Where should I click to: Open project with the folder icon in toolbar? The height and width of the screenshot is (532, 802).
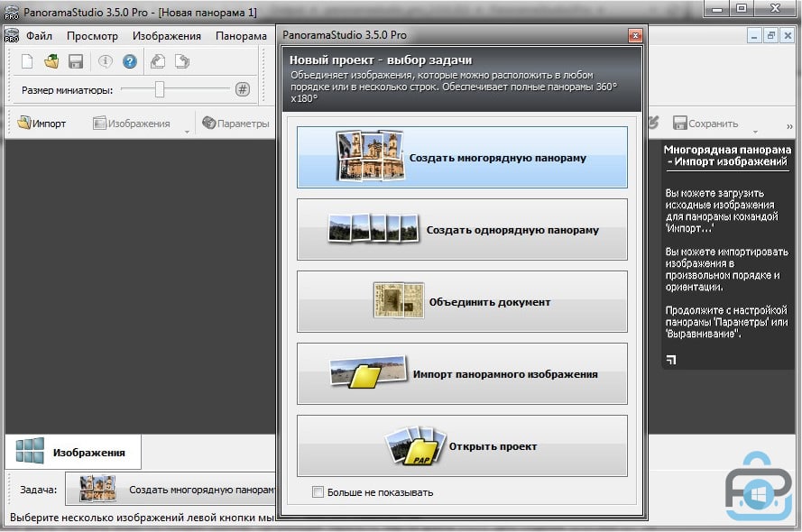coord(51,62)
